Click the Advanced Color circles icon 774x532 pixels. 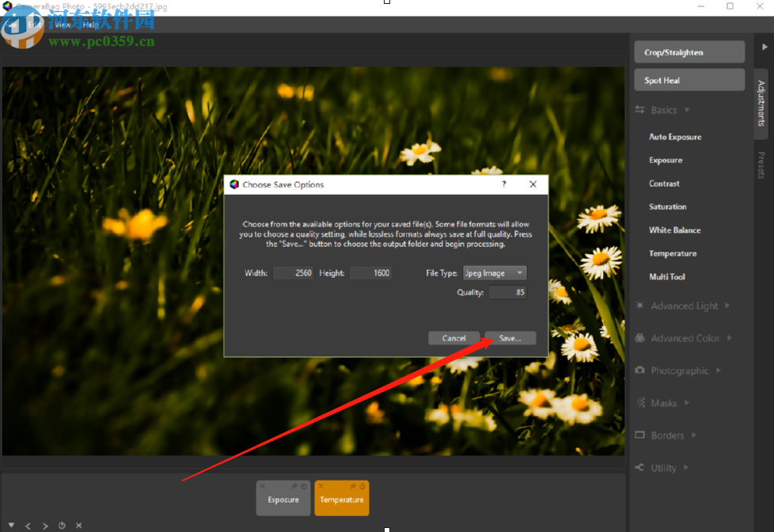tap(639, 338)
